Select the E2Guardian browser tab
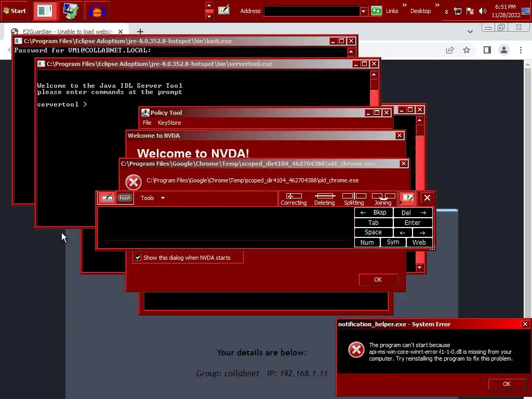 66,31
